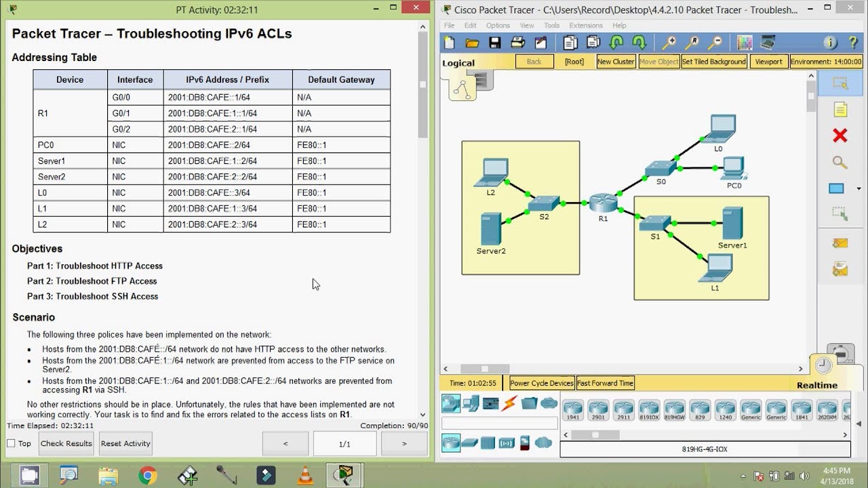Click the Power Cycle Devices button
The width and height of the screenshot is (868, 488).
542,383
